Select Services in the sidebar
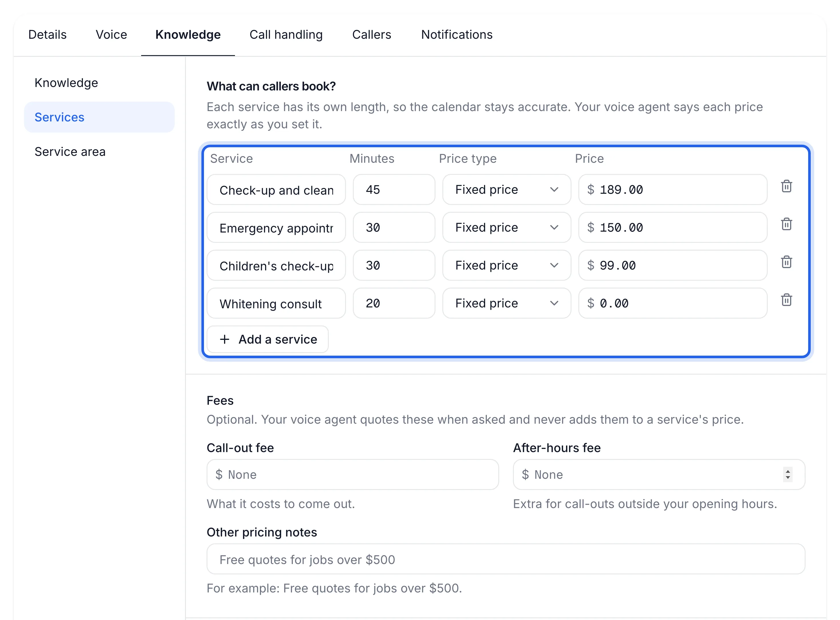This screenshot has height=620, width=840. pyautogui.click(x=99, y=117)
